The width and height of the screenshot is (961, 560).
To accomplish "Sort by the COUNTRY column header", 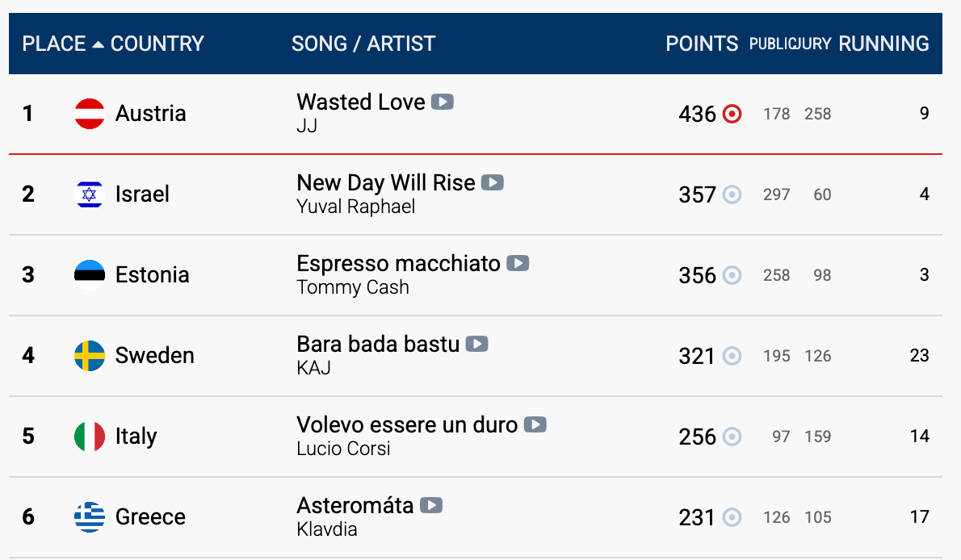I will 157,44.
